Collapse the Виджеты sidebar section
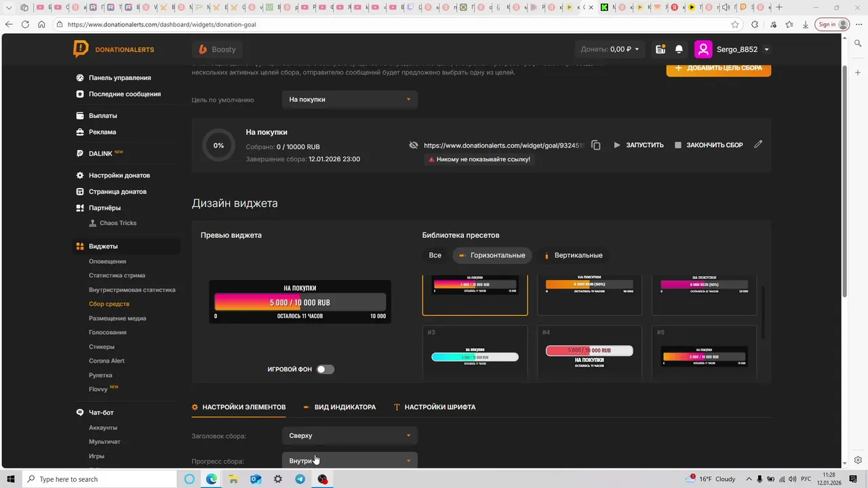Screen dimensions: 868x488 coord(126,246)
